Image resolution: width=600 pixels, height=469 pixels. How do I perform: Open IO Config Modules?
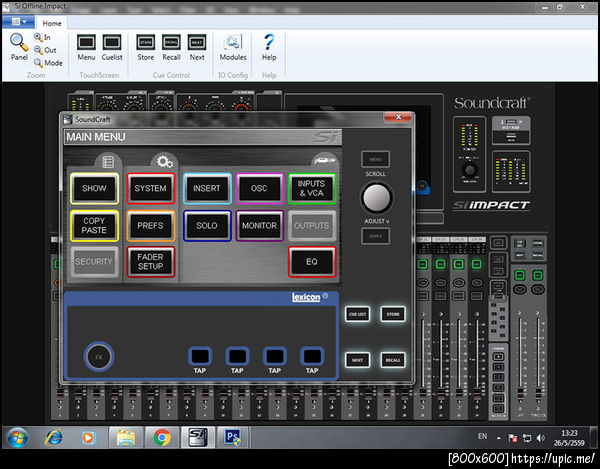click(x=233, y=47)
